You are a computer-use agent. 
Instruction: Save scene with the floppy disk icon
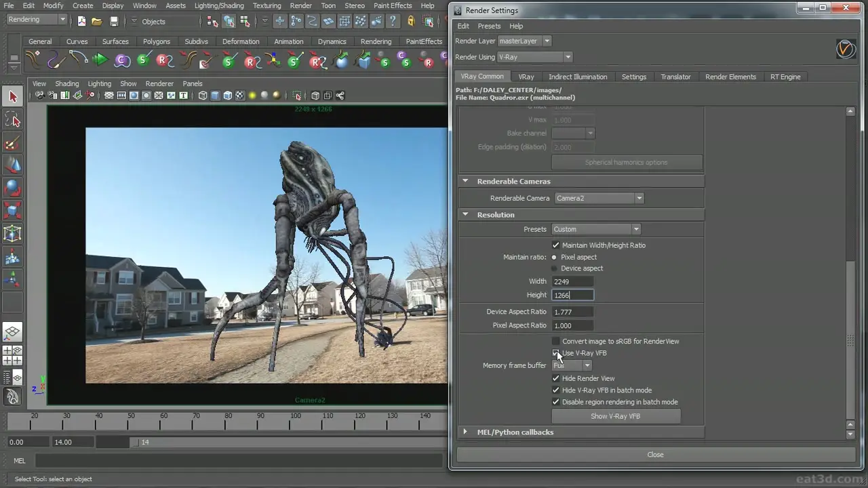pos(113,21)
